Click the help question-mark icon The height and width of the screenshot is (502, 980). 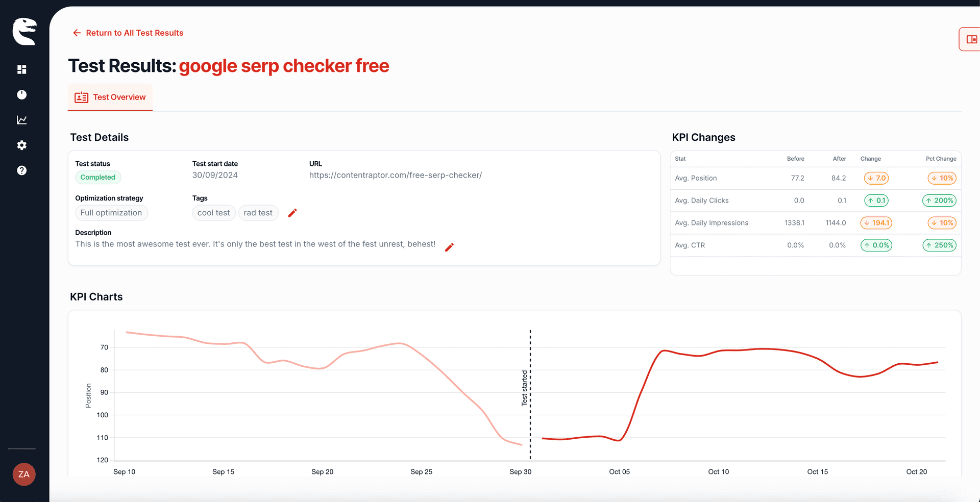[x=21, y=170]
